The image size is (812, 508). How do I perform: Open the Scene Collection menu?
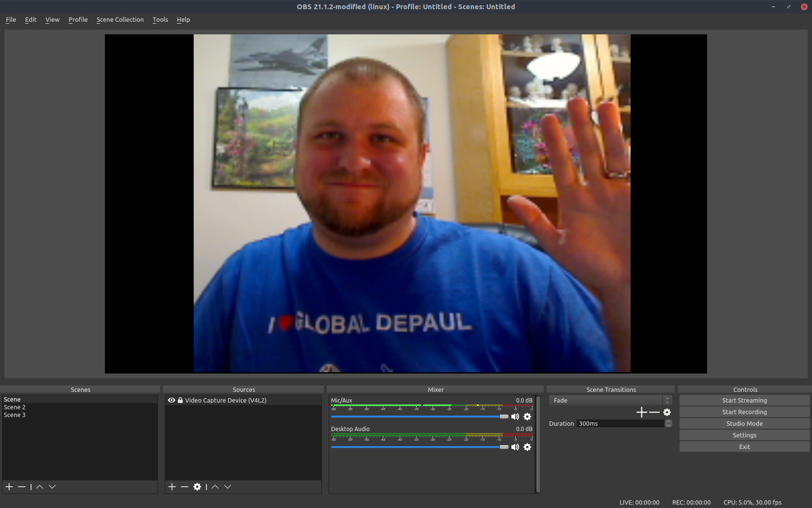click(120, 20)
